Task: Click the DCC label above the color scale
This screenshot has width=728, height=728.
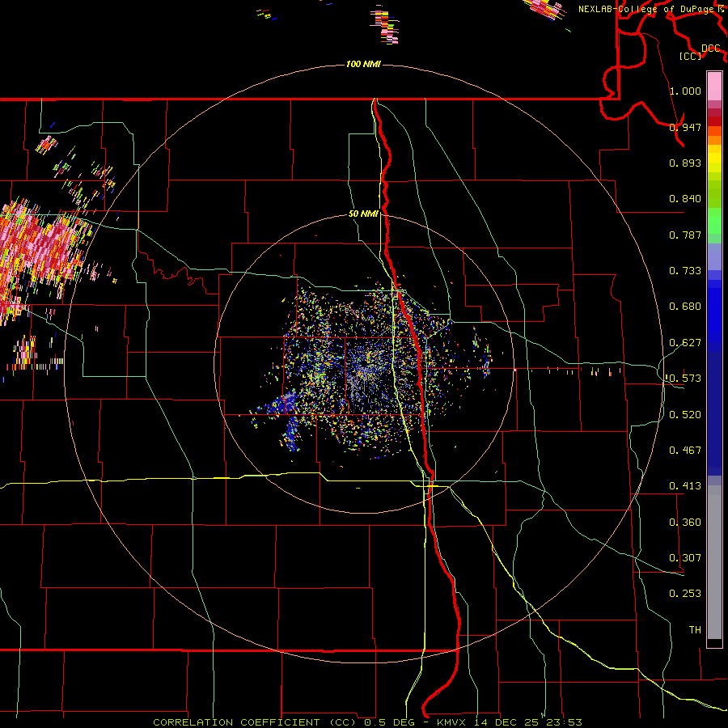Action: (x=711, y=49)
